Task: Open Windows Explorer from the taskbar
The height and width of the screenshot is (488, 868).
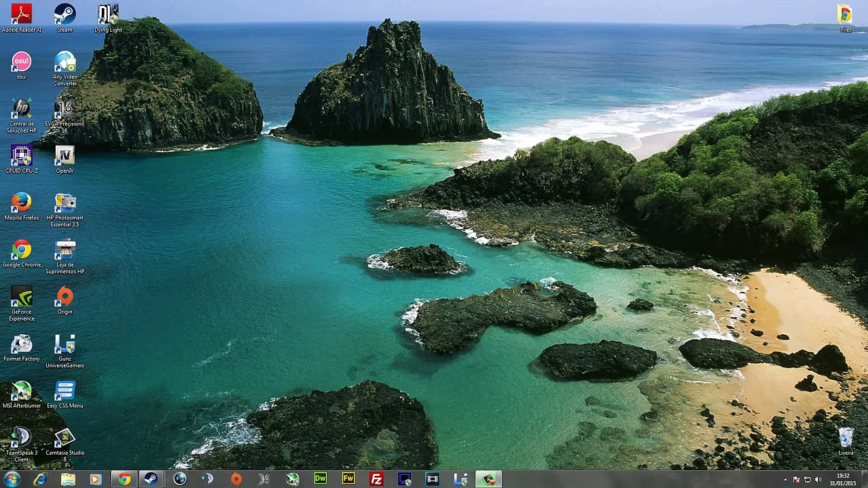Action: (x=68, y=479)
